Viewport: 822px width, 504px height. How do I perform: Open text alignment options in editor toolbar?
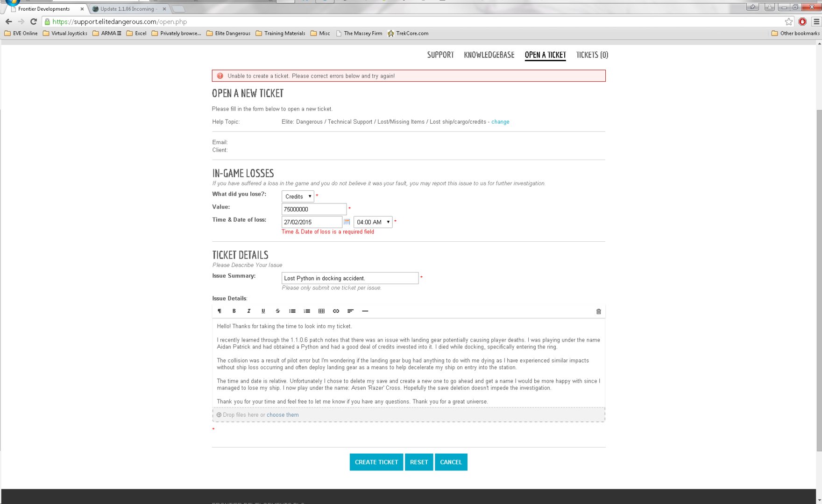[350, 311]
